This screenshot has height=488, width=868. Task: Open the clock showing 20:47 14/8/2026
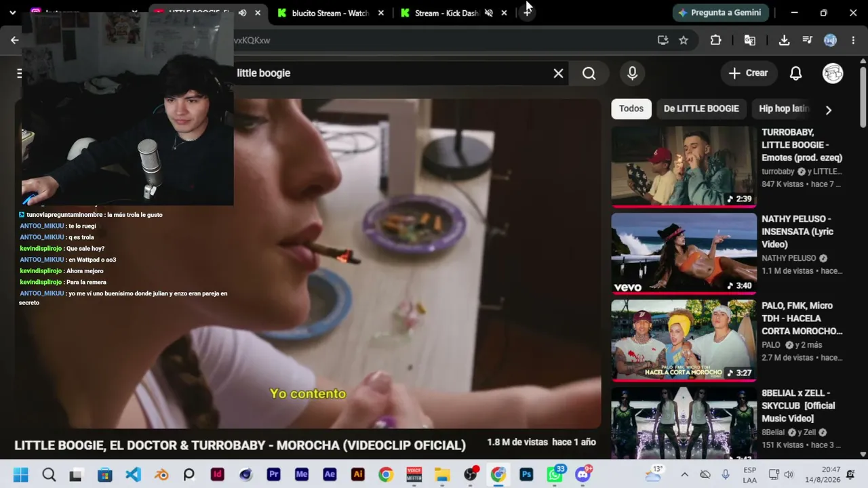[821, 474]
